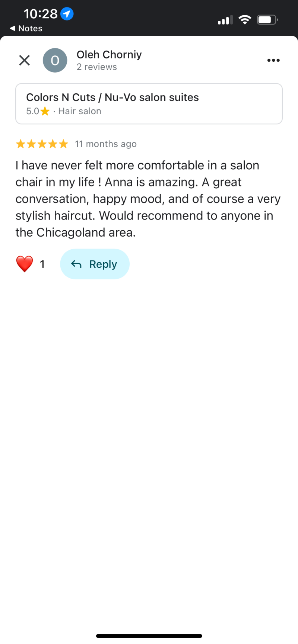Tap the Wi-Fi icon in the status bar
Image resolution: width=298 pixels, height=644 pixels.
click(x=245, y=20)
